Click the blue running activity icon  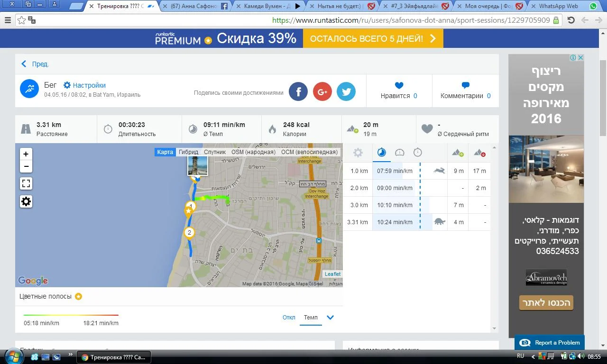pos(29,89)
